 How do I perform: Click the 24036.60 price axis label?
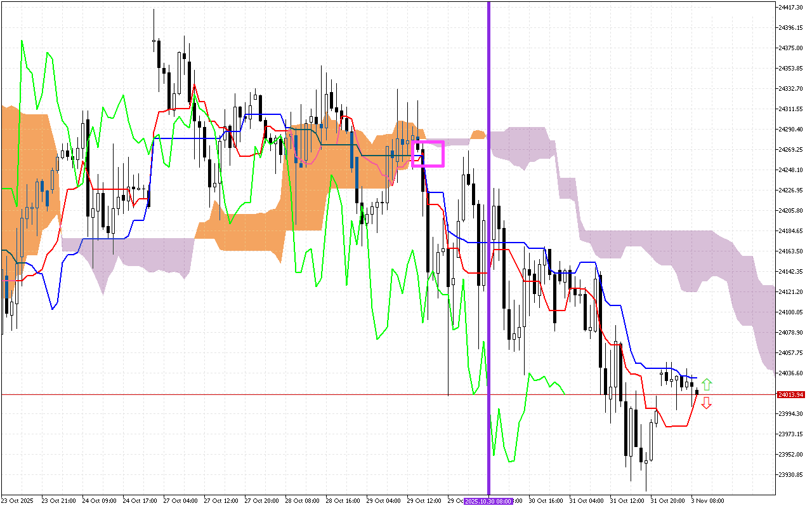pos(790,373)
